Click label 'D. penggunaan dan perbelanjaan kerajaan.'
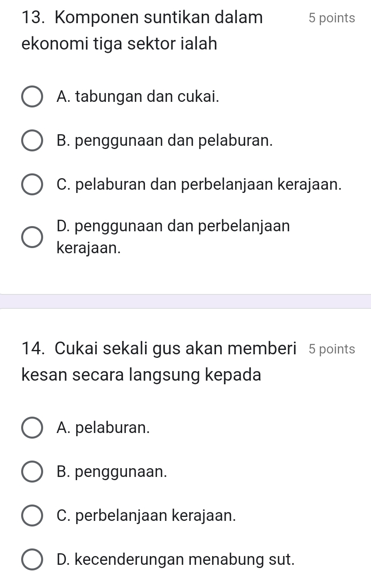 (x=174, y=237)
